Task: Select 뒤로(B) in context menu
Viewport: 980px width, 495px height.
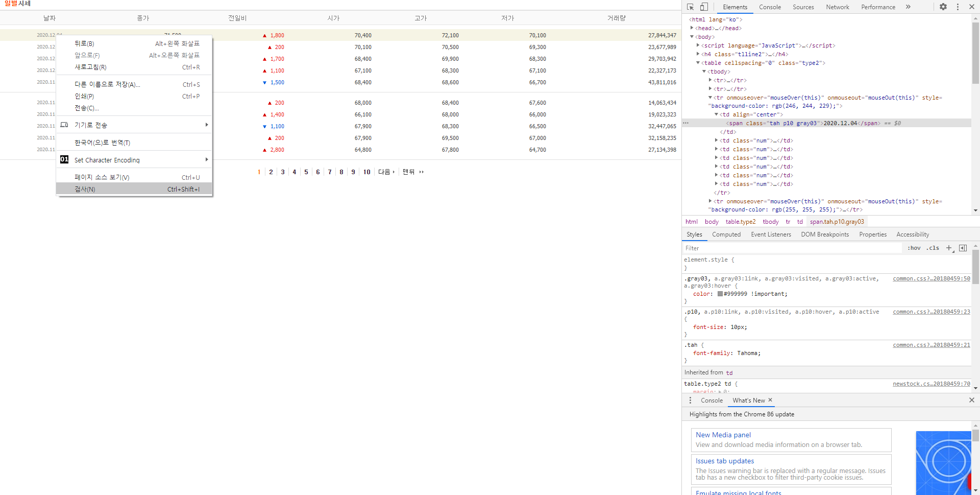Action: 134,43
